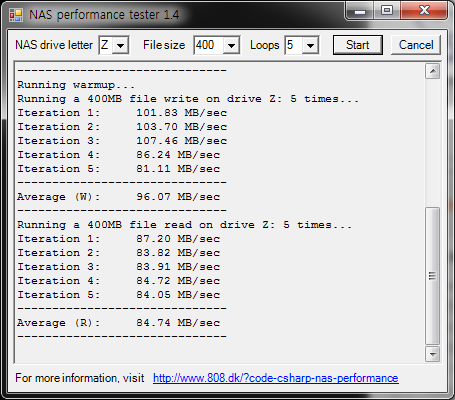Image resolution: width=455 pixels, height=400 pixels.
Task: Click read Iteration 3: 83.91 MB/sec line
Action: tap(119, 267)
